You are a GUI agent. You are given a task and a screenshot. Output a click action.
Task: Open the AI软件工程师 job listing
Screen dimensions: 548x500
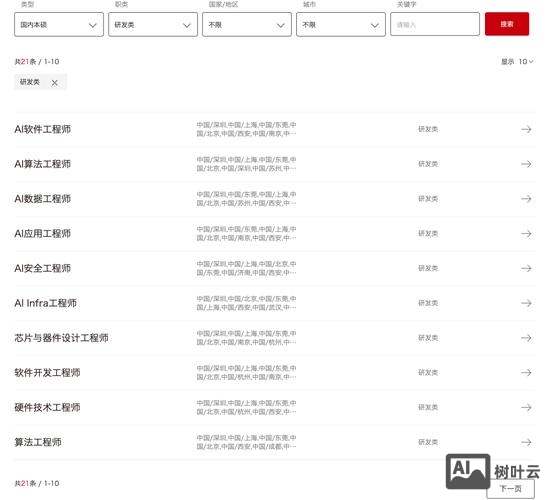pos(43,129)
